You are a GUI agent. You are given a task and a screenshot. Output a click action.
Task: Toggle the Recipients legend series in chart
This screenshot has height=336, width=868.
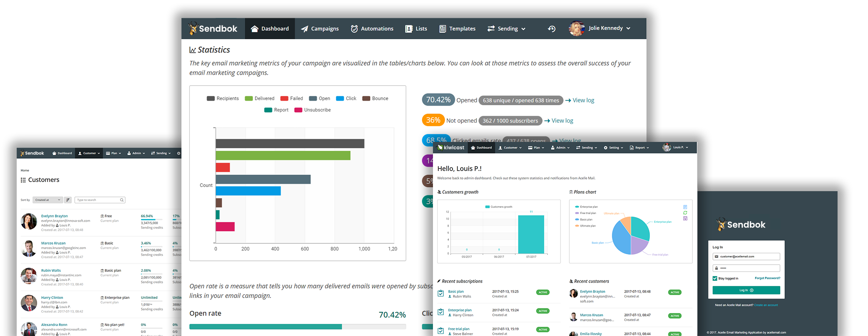point(223,99)
